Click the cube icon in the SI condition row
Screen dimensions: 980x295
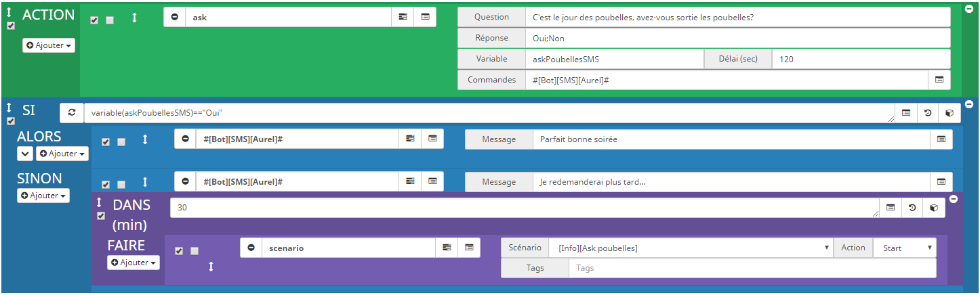tap(950, 113)
